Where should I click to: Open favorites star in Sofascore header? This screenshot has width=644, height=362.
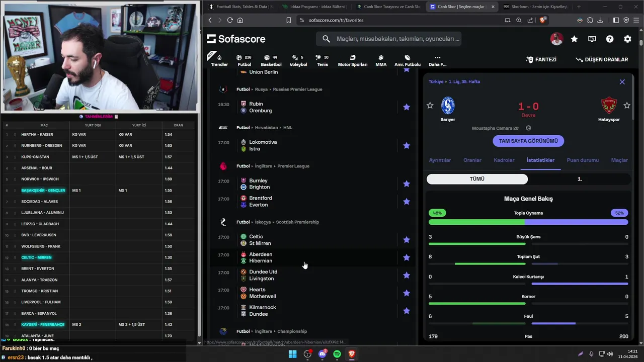tap(574, 39)
